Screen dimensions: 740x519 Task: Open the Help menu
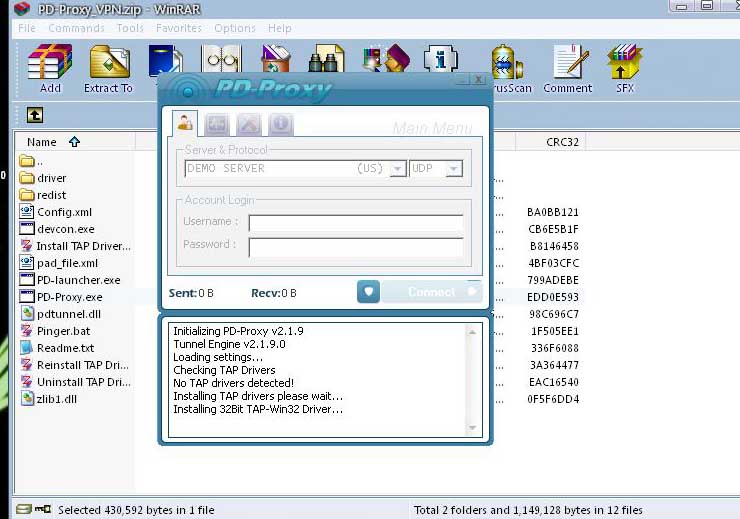(279, 28)
